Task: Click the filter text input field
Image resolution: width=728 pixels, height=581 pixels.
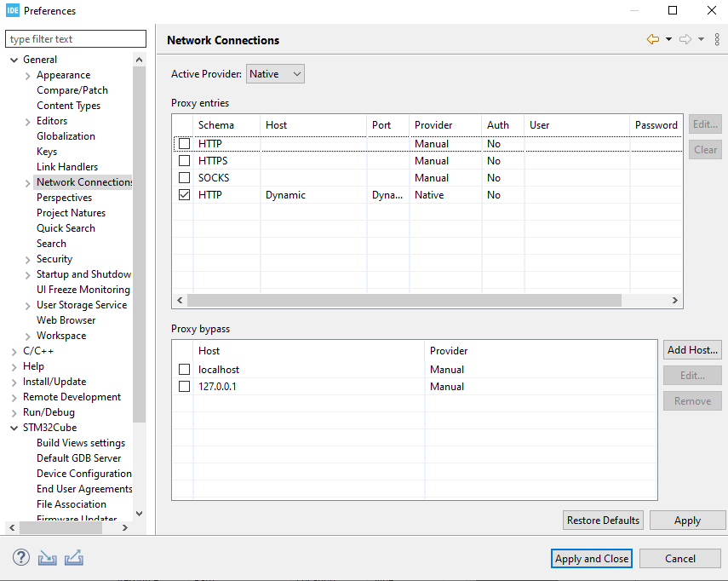Action: [76, 39]
